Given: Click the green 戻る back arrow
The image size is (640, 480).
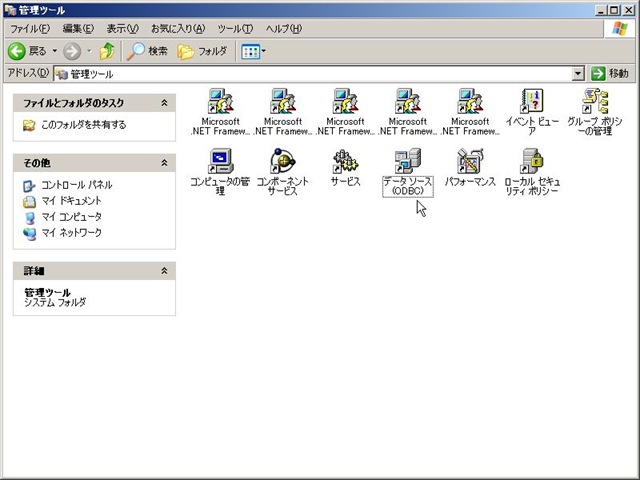Looking at the screenshot, I should pos(17,51).
